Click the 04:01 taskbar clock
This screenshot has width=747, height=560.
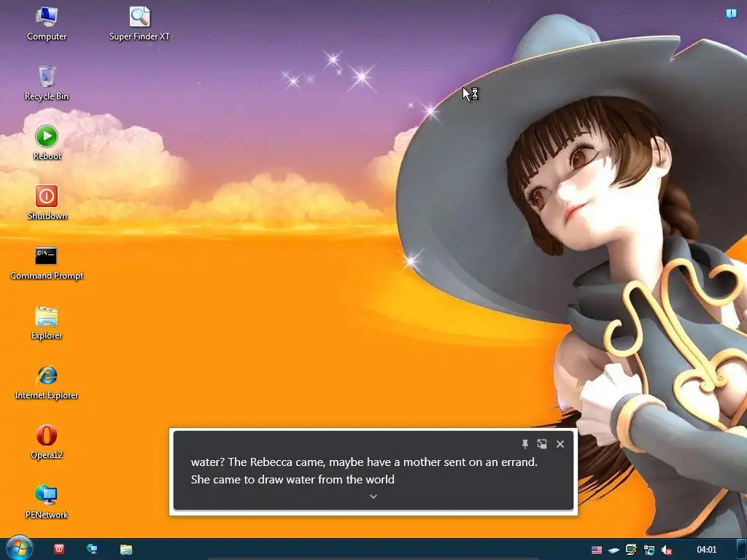(706, 550)
